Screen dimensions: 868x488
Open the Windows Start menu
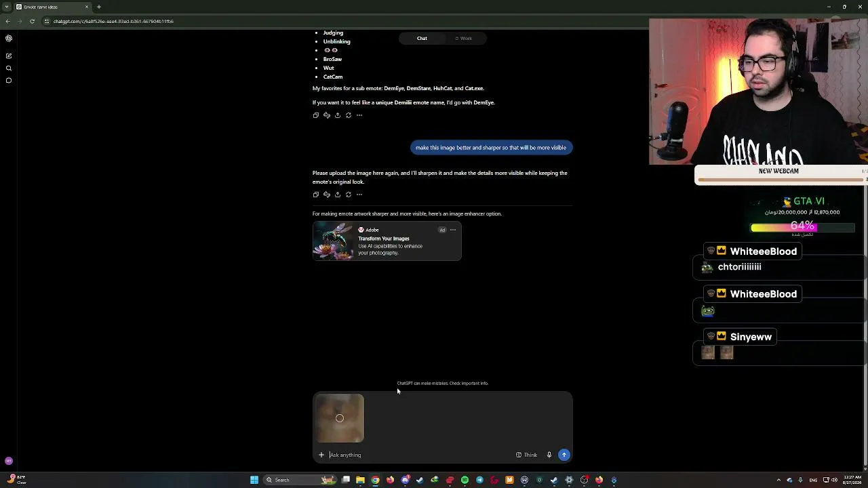254,480
